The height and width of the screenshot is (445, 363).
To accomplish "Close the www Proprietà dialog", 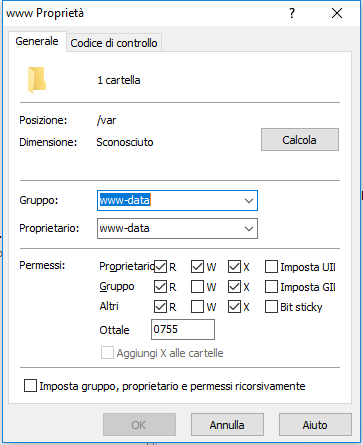I will (337, 13).
